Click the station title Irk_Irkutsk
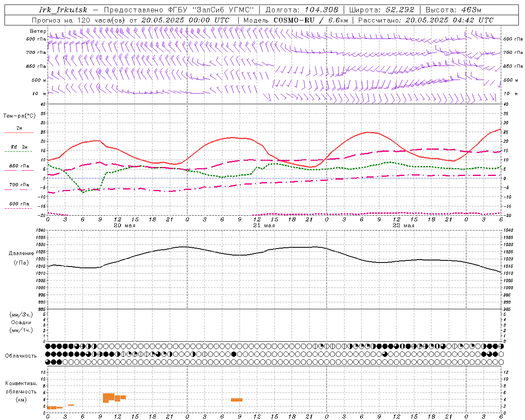 tap(63, 10)
